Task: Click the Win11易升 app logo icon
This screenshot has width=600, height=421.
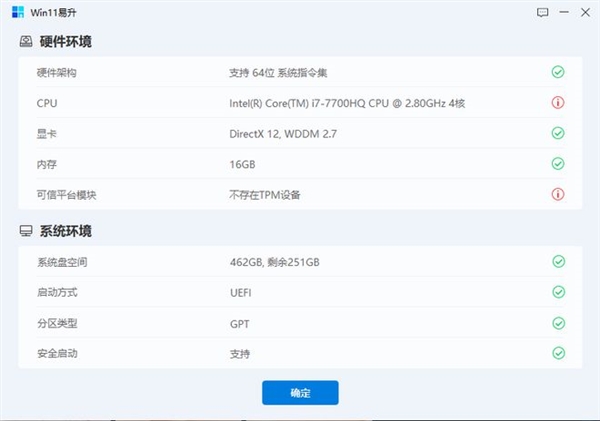Action: pos(18,12)
